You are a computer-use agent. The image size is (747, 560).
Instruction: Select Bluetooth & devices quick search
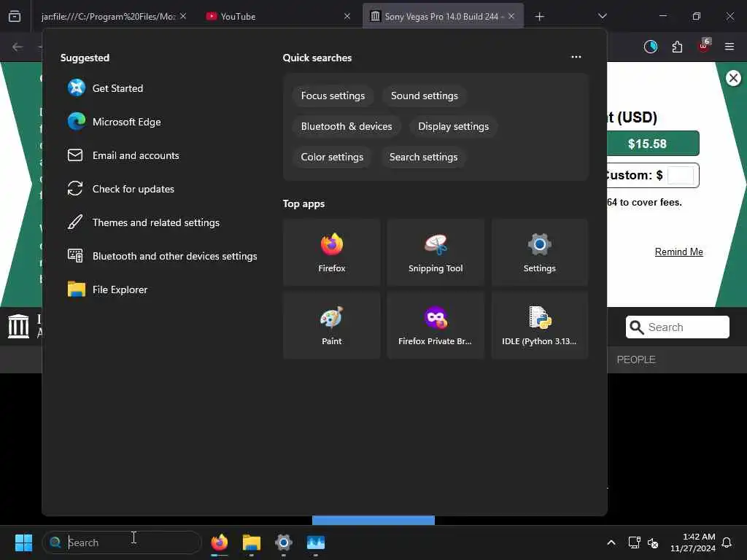tap(347, 126)
